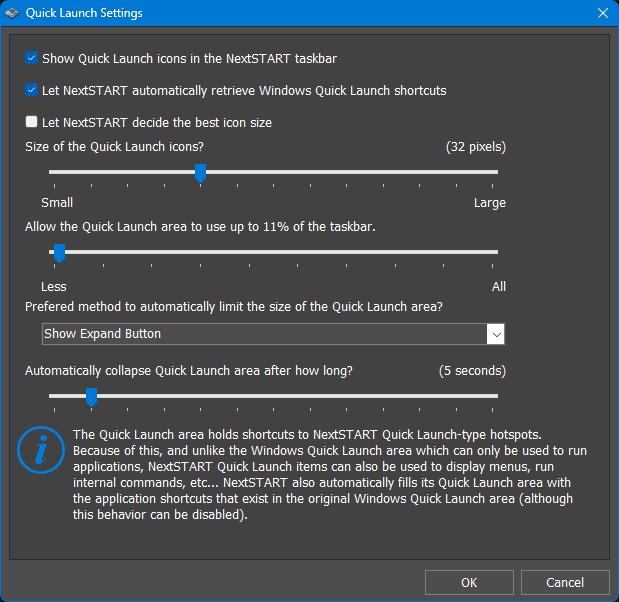
Task: Click the dropdown arrow for limit method
Action: tap(496, 334)
